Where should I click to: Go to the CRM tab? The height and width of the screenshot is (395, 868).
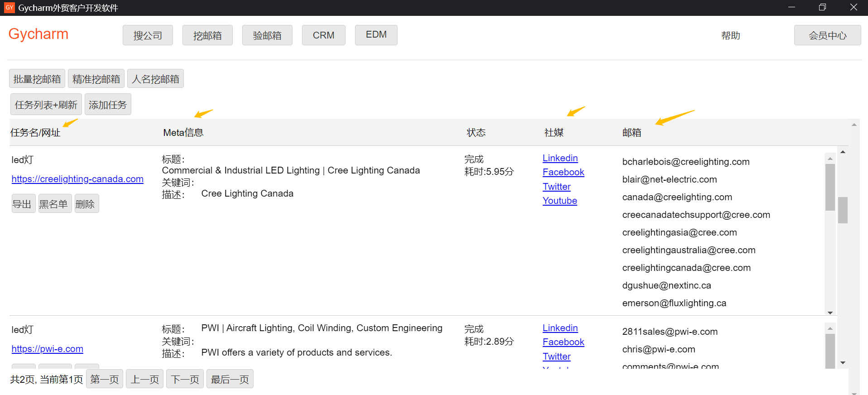pos(324,35)
